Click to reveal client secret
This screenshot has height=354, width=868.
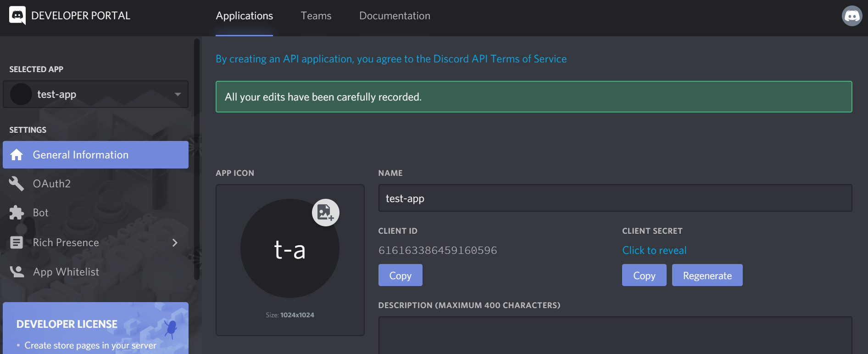[x=654, y=250]
